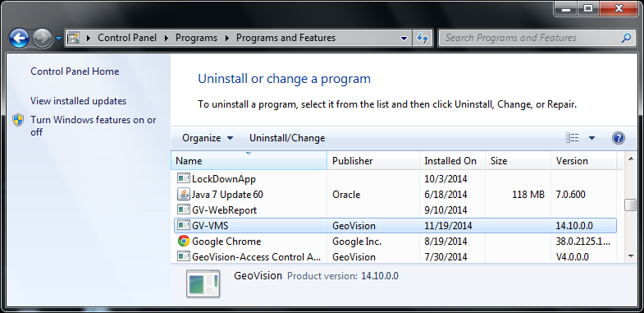Select the GV-WebReport entry
Viewport: 644px width, 313px height.
395,210
